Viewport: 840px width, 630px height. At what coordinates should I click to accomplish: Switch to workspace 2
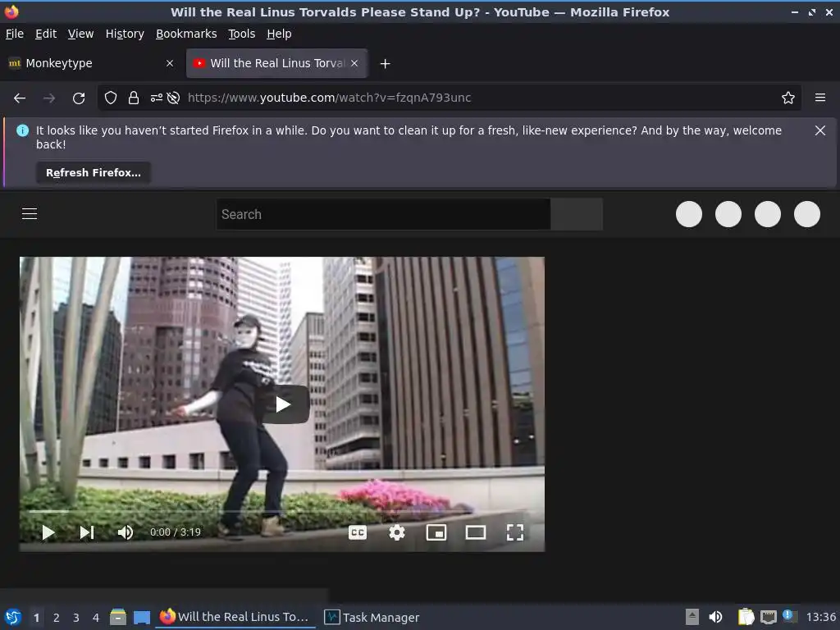57,618
